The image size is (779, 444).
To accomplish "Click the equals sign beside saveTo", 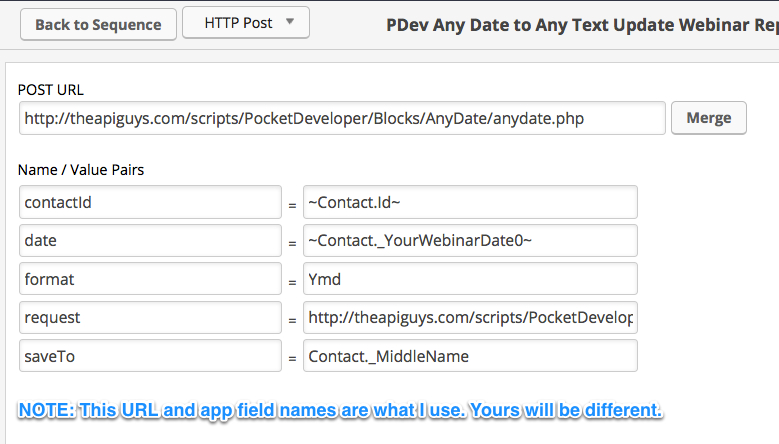I will pos(292,357).
